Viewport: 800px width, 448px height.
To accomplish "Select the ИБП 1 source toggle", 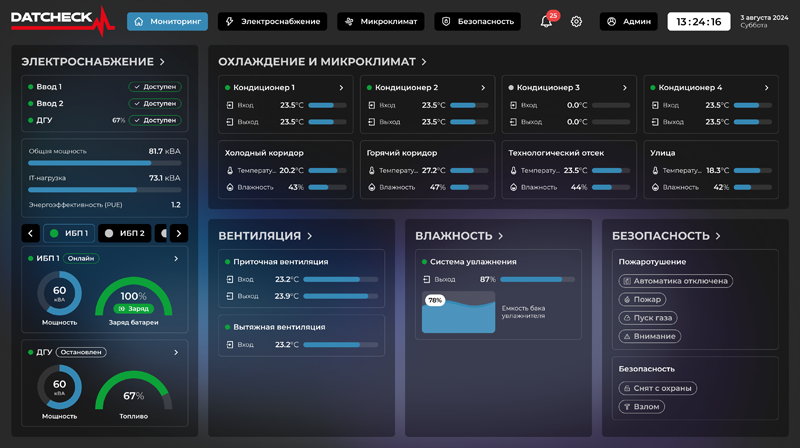I will [x=69, y=233].
